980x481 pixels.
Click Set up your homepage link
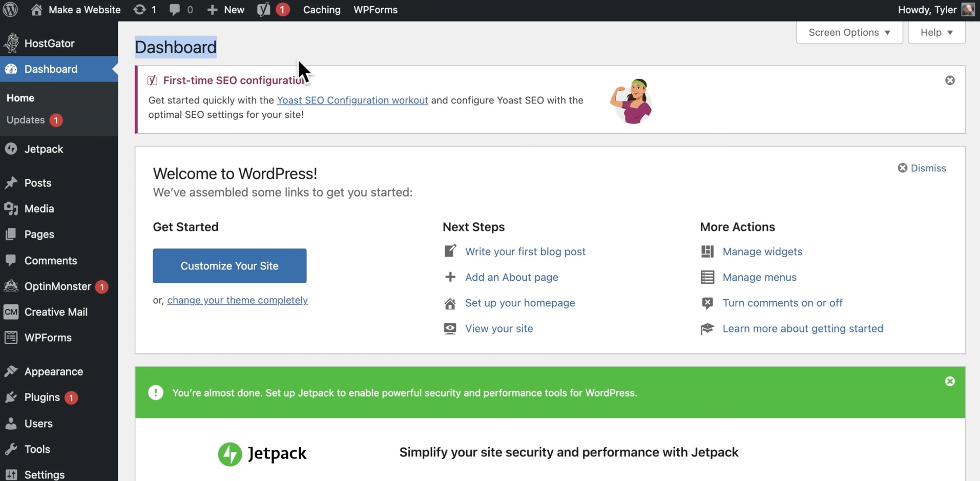(520, 303)
